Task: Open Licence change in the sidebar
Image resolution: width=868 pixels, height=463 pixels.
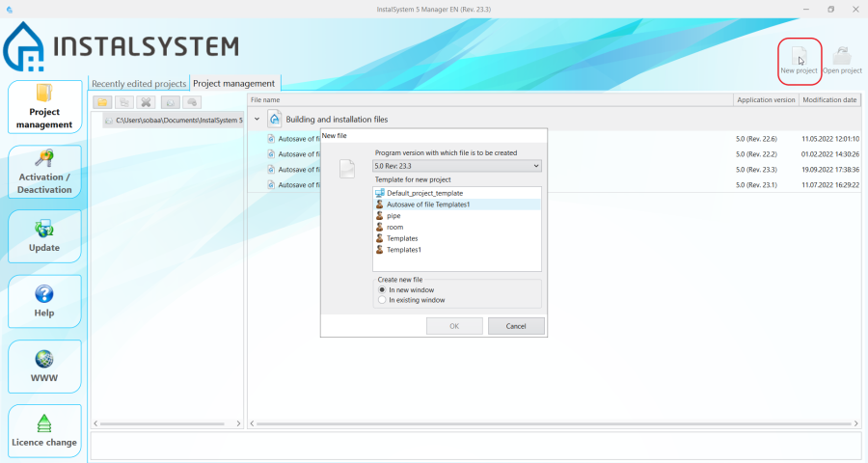Action: tap(44, 431)
